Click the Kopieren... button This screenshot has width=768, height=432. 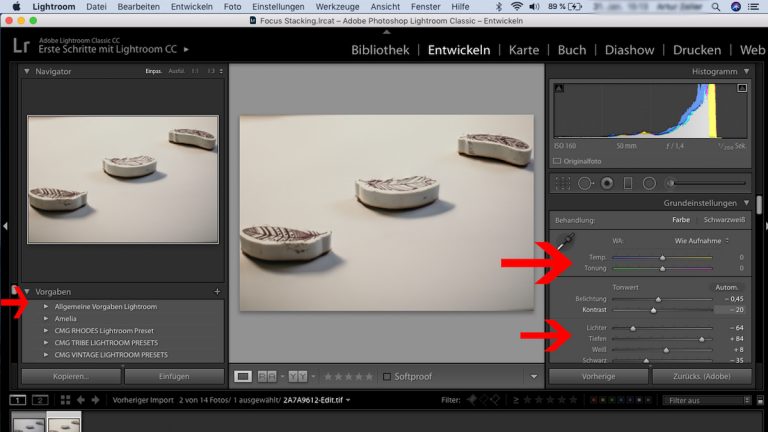[71, 376]
